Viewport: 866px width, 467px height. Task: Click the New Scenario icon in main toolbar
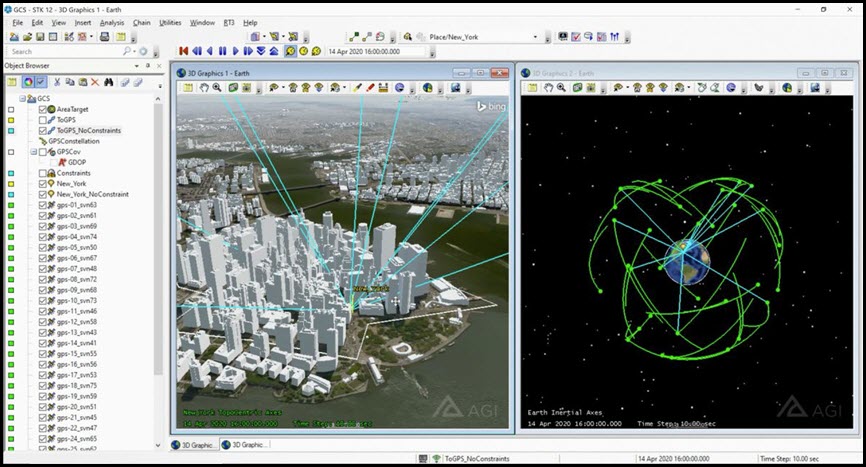[x=14, y=37]
